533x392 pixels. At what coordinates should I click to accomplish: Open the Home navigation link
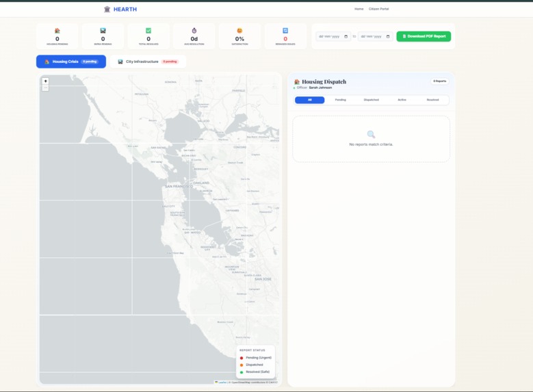(359, 9)
